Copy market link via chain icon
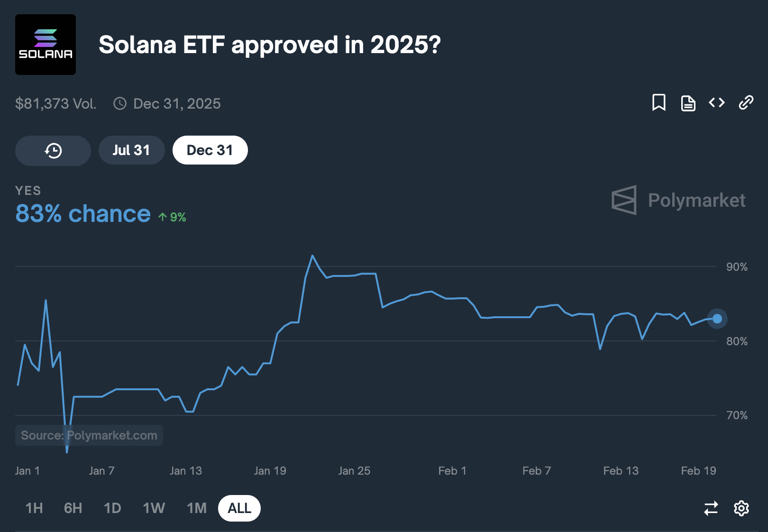 pos(746,102)
